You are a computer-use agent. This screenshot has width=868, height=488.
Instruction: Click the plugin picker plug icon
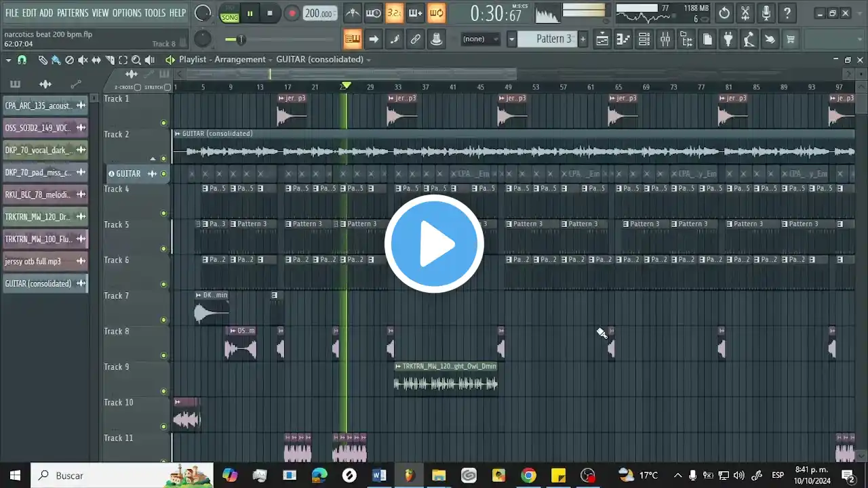pyautogui.click(x=728, y=39)
